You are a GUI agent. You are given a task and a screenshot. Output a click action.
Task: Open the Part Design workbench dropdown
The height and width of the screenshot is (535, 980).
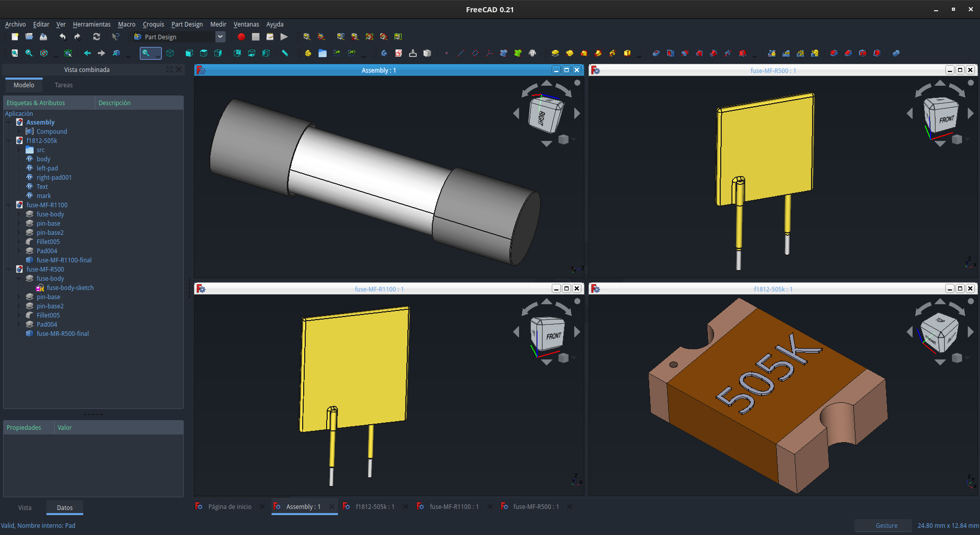click(220, 37)
